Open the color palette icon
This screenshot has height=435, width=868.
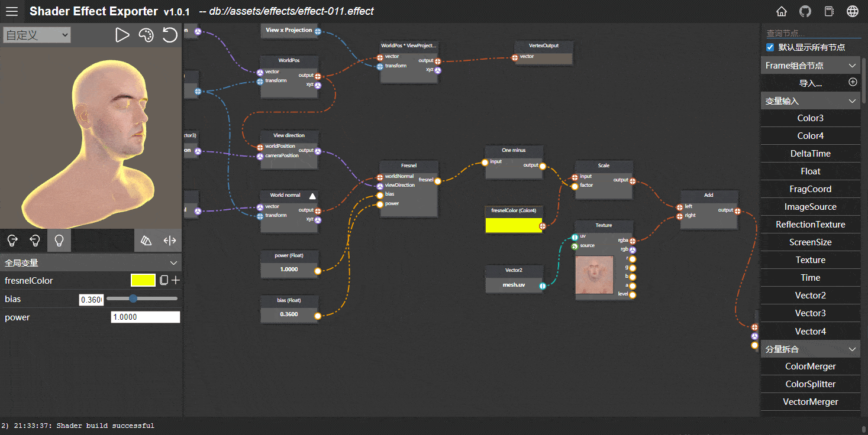pyautogui.click(x=146, y=35)
